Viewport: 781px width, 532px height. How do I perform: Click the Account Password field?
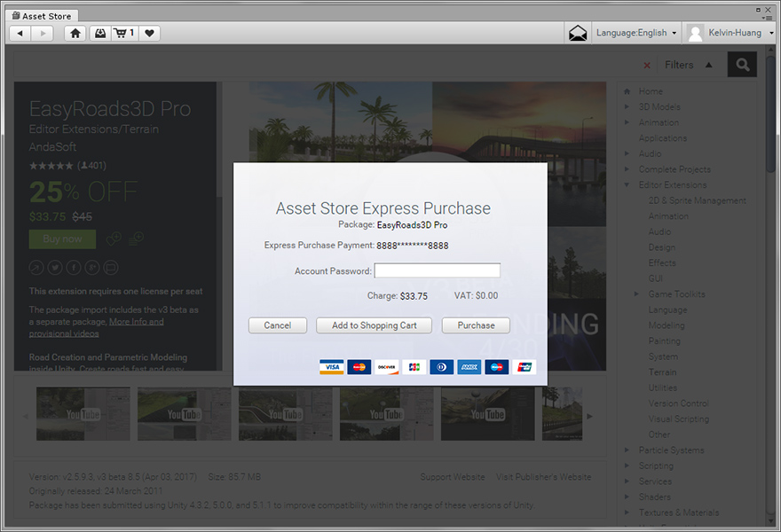click(x=437, y=271)
